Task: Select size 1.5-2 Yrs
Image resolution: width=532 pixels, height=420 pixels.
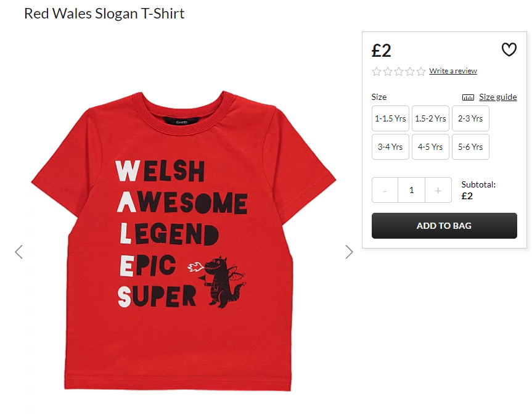Action: point(430,118)
